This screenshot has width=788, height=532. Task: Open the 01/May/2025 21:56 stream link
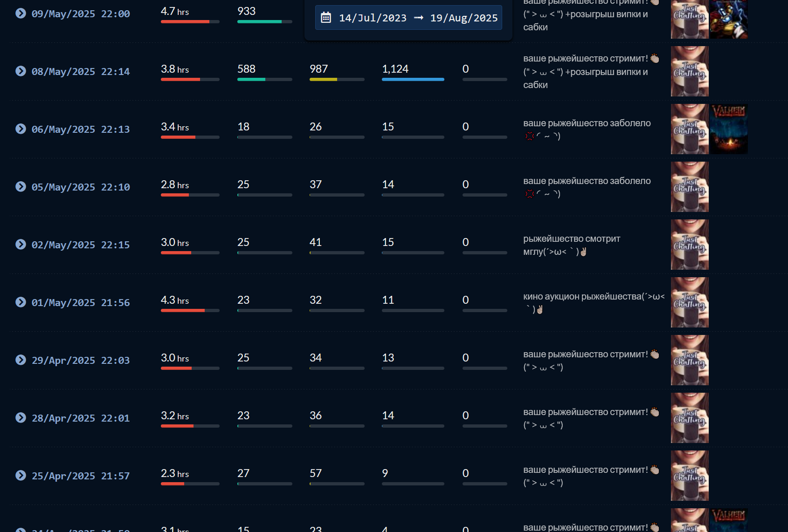81,303
